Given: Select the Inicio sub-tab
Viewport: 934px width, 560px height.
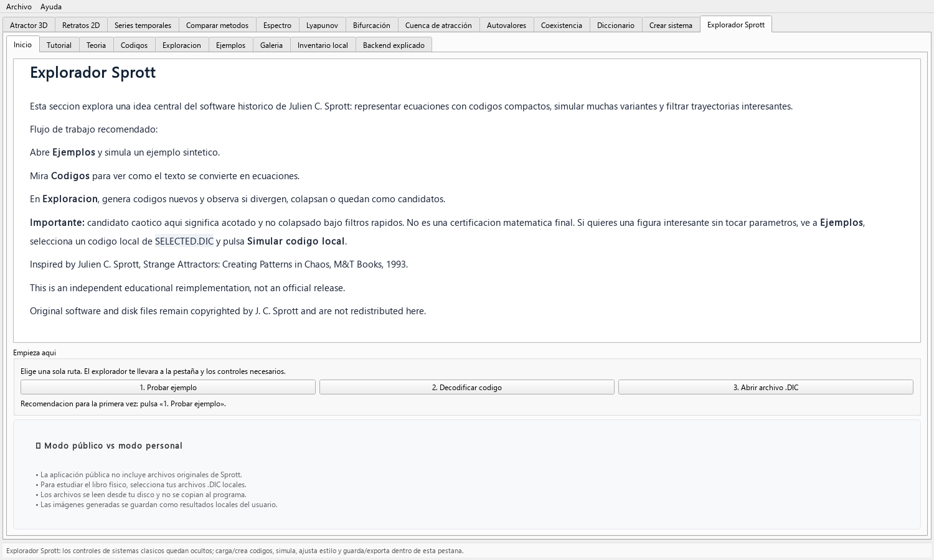Looking at the screenshot, I should point(23,45).
